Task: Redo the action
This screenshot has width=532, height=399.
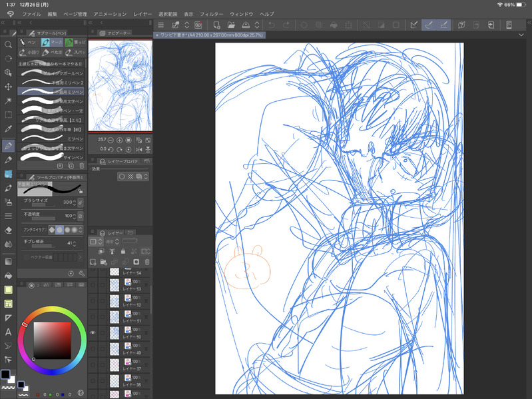Action: (286, 25)
